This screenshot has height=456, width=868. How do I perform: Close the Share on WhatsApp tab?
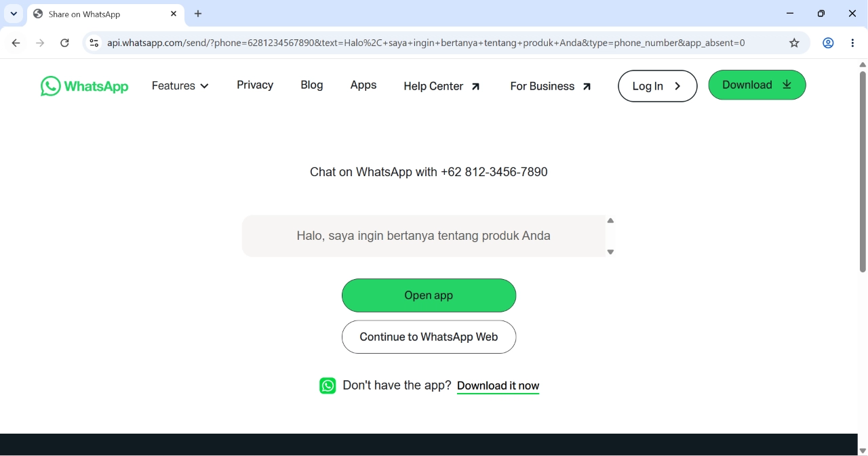[174, 14]
